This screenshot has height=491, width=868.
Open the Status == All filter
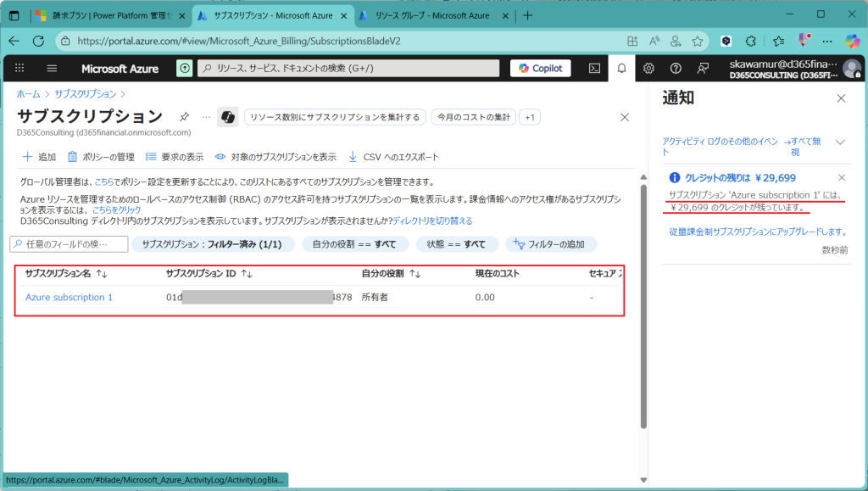456,244
